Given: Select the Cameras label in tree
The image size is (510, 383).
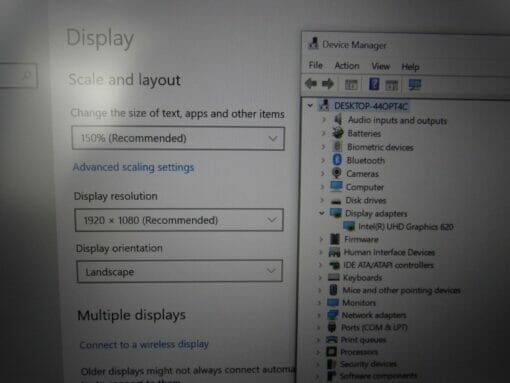Looking at the screenshot, I should pyautogui.click(x=362, y=174).
